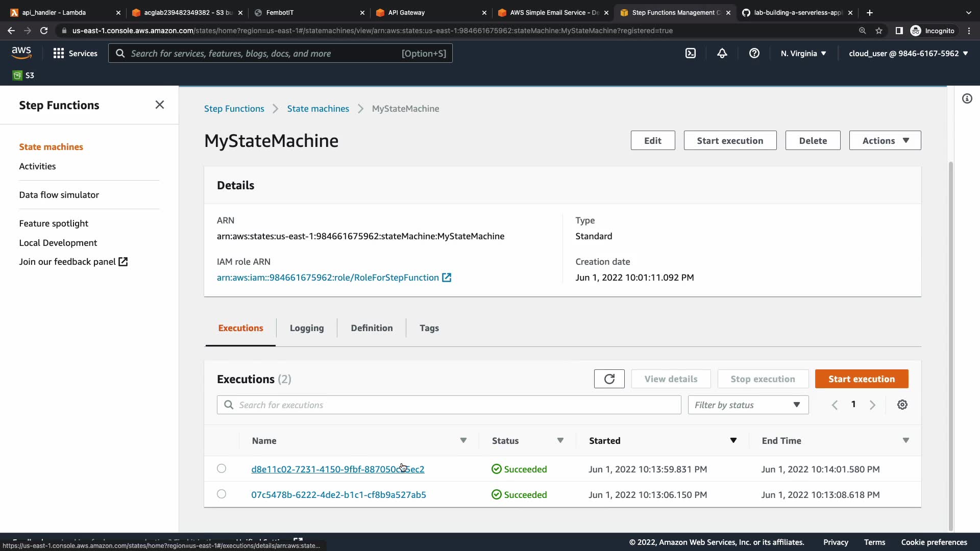
Task: Open the N. Virginia region selector
Action: click(x=803, y=53)
